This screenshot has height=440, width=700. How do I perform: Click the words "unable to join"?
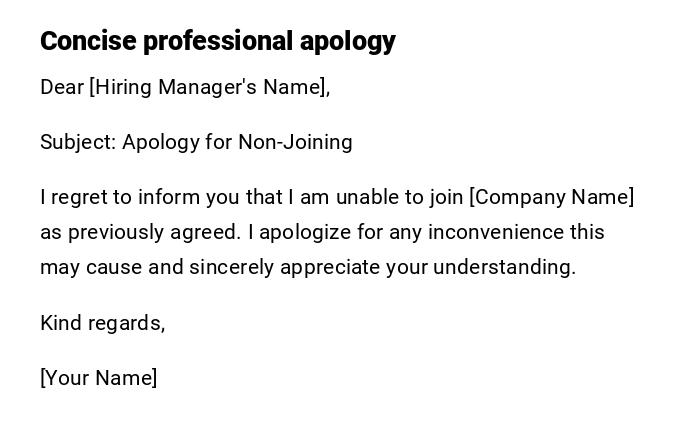pos(399,197)
